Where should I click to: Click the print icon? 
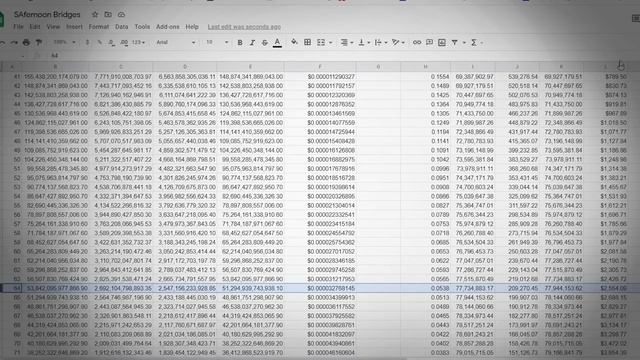pos(26,42)
